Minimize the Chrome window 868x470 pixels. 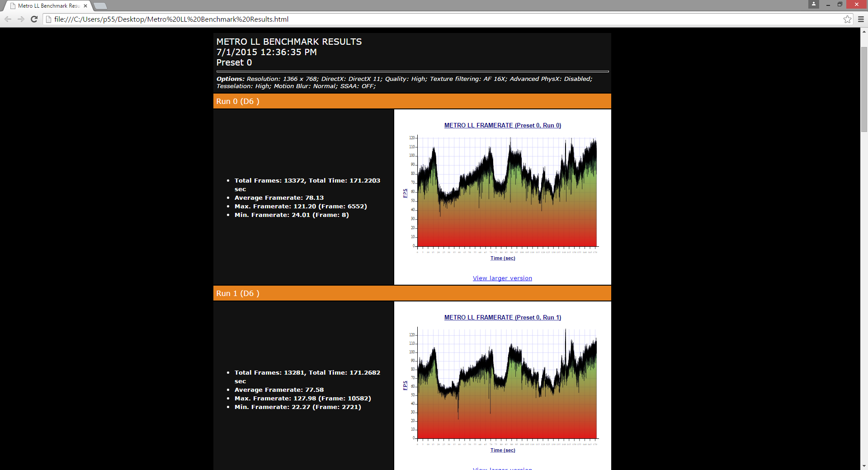[x=828, y=4]
